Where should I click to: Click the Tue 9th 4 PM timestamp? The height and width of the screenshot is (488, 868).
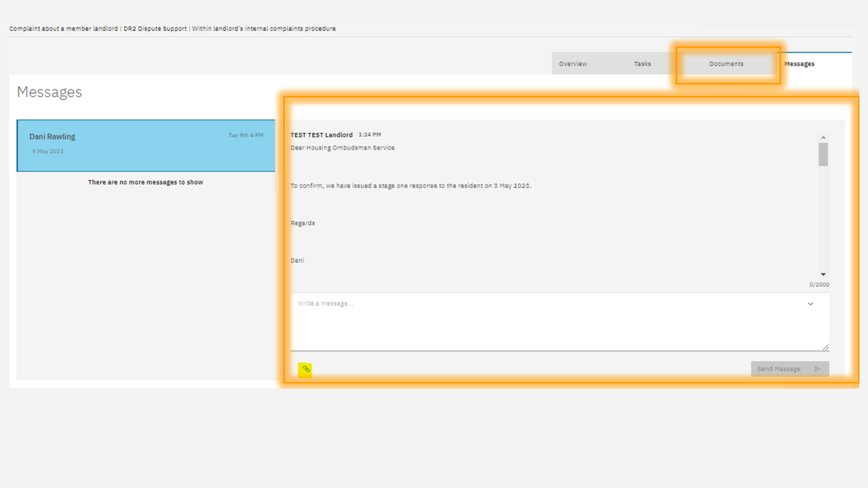(245, 135)
